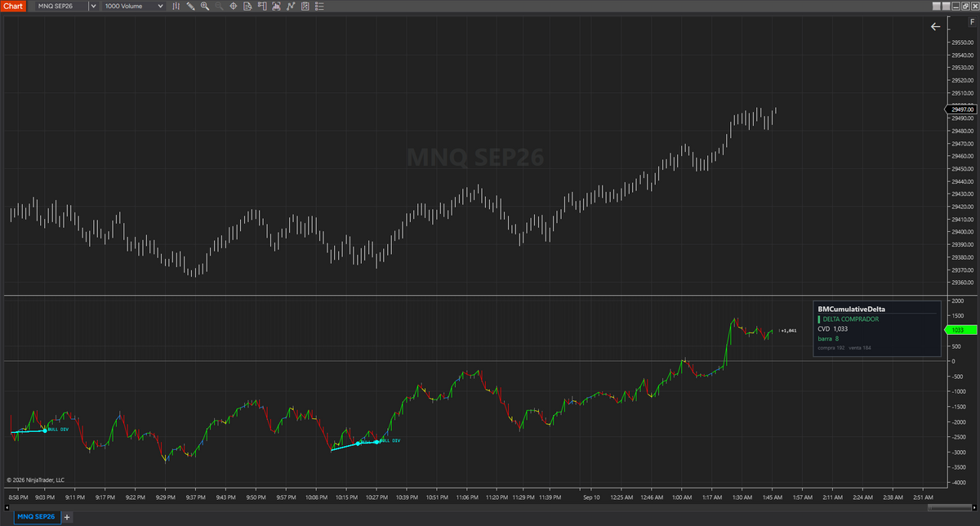Open the 1000 Volume interval dropdown
The image size is (980, 526).
(x=135, y=6)
